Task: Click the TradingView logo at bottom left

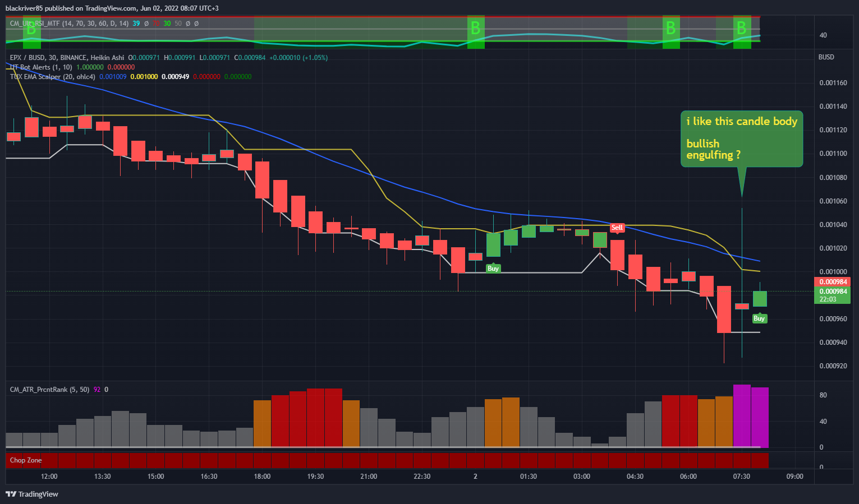Action: pos(31,494)
